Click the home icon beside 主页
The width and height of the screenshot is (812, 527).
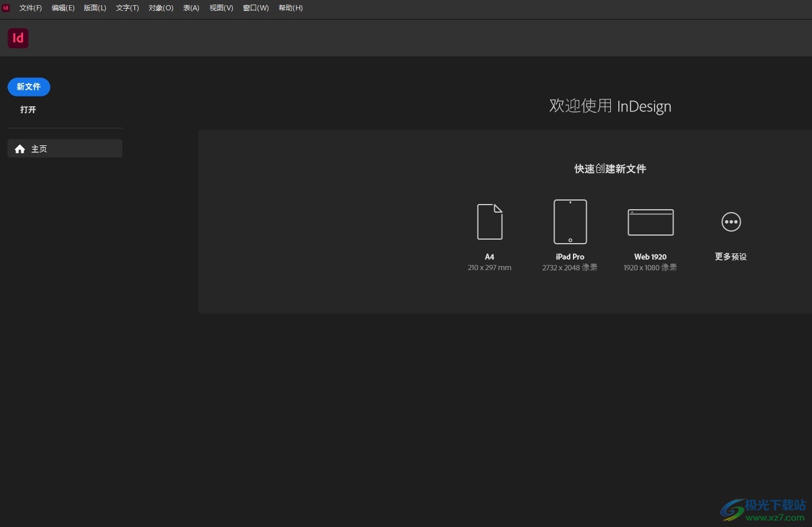pyautogui.click(x=20, y=149)
